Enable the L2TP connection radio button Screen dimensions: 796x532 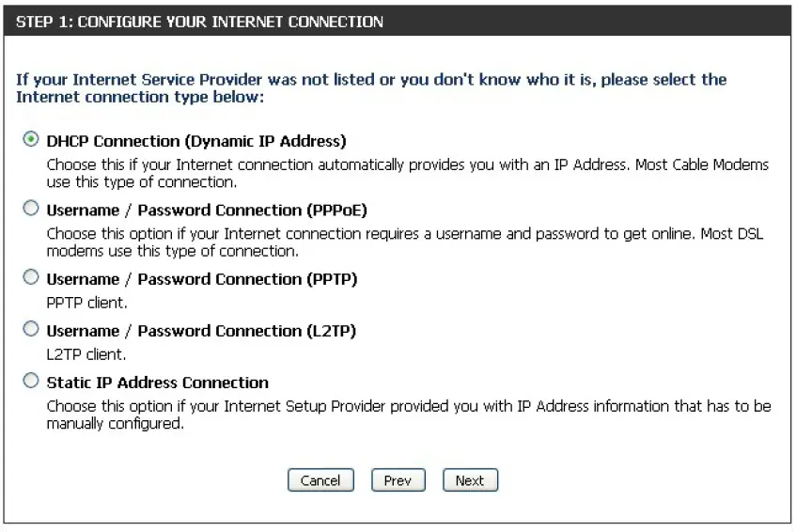click(31, 330)
